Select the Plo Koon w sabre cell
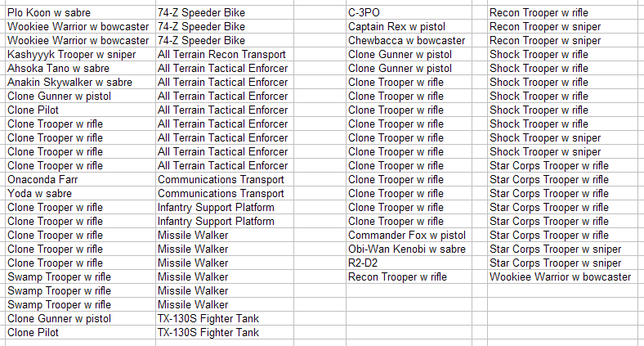The height and width of the screenshot is (346, 644). (80, 13)
